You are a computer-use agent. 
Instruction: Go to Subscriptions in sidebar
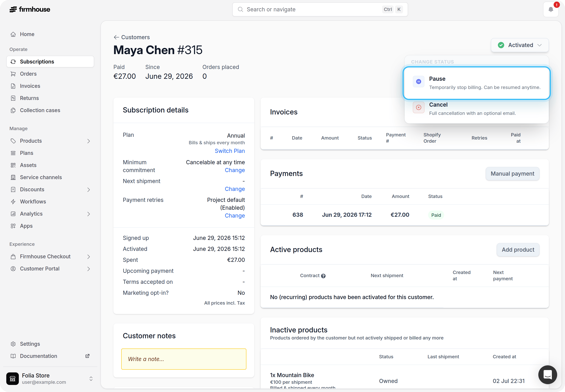coord(50,62)
